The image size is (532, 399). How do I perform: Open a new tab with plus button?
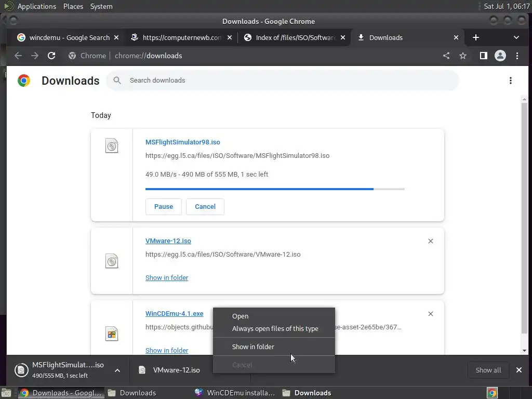pos(476,37)
